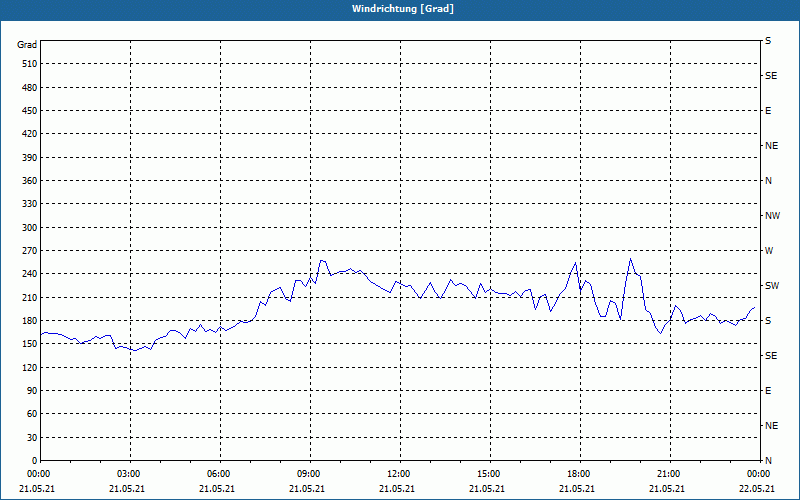Select the 06:00 time label
Screen dimensions: 800x500
point(220,473)
